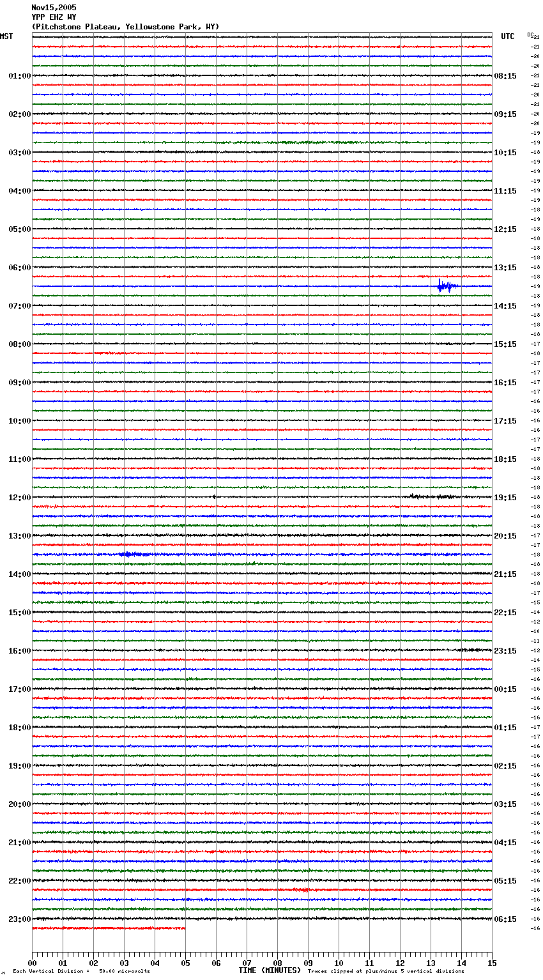The height and width of the screenshot is (980, 543).
Task: Click the 19:15 UTC time label
Action: [505, 498]
